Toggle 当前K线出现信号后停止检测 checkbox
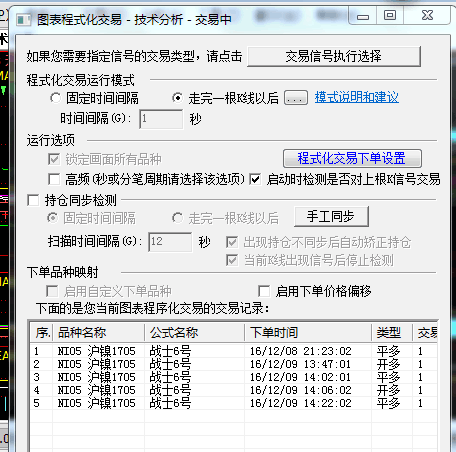Viewport: 456px width, 452px height. tap(232, 260)
